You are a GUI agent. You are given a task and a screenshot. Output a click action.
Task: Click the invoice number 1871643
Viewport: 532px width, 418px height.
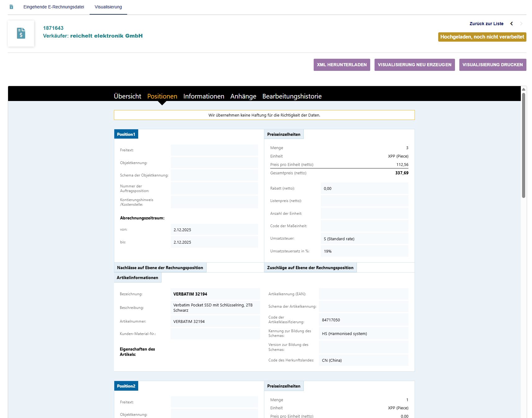click(53, 28)
